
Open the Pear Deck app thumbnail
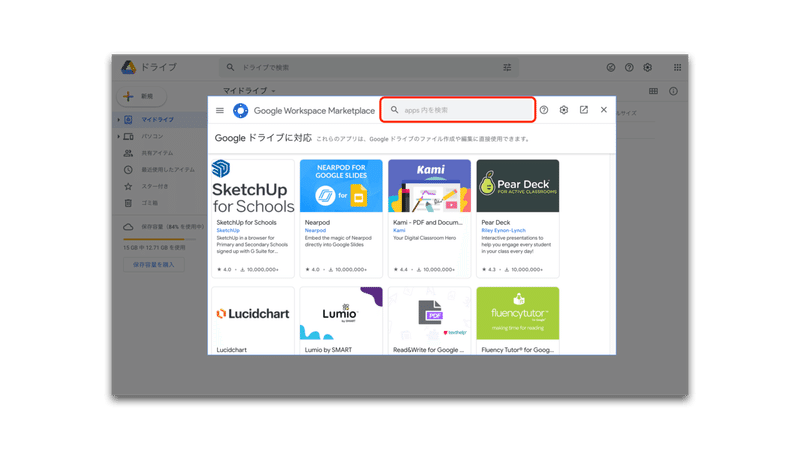(x=517, y=186)
